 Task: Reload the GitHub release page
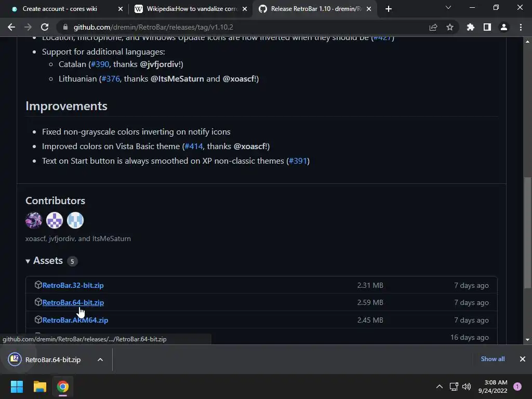tap(45, 27)
